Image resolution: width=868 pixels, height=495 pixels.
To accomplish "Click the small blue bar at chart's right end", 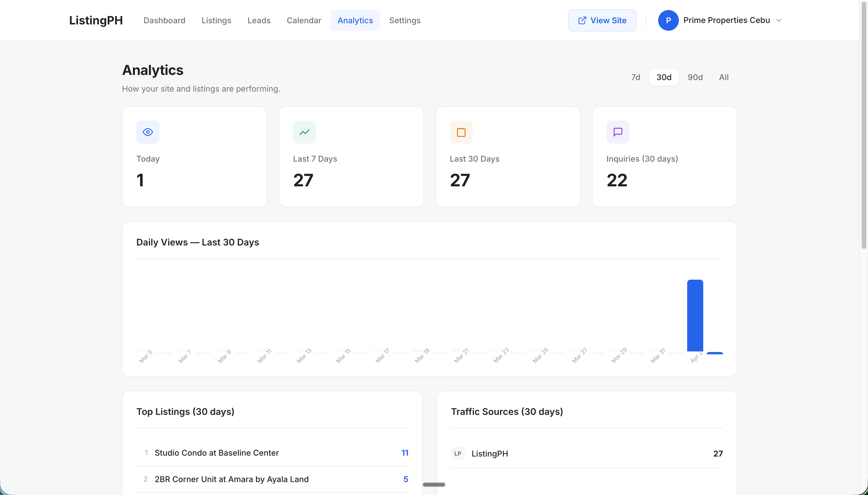I will [x=714, y=353].
